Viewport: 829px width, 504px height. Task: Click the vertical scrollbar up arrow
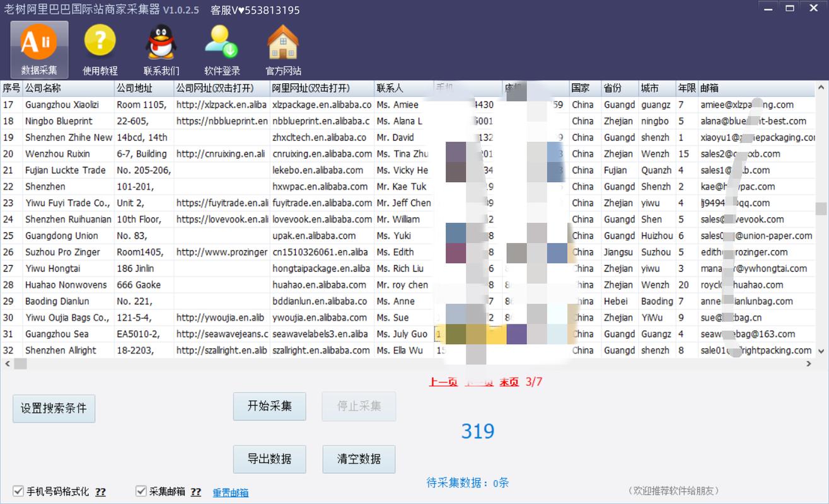tap(821, 88)
